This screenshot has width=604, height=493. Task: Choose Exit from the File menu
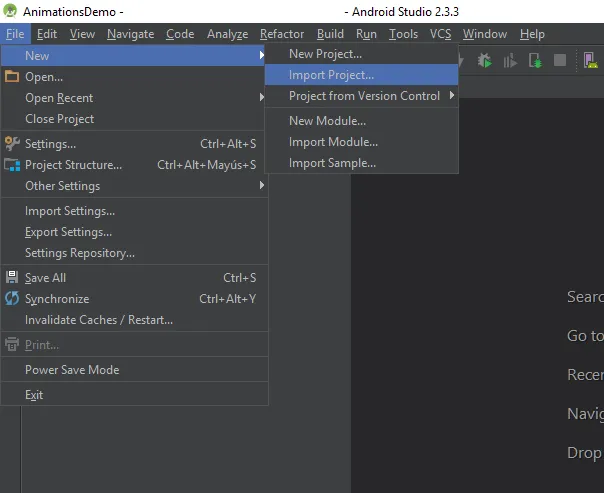click(134, 395)
